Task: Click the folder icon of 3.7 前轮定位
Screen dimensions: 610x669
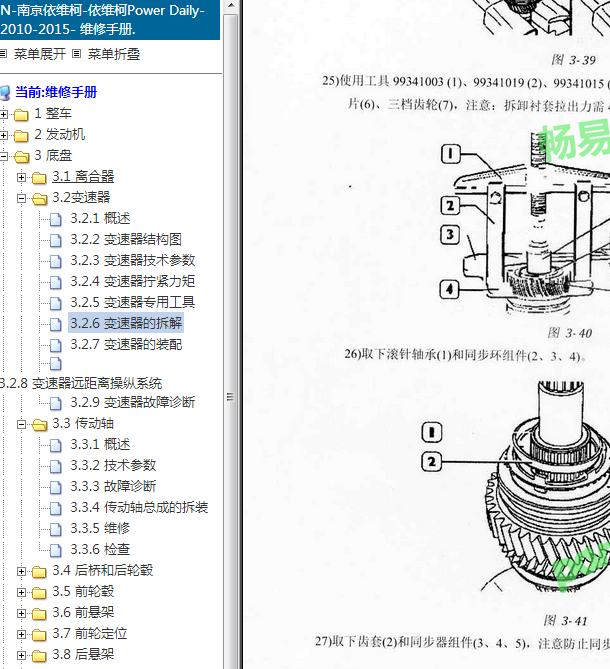Action: 39,635
